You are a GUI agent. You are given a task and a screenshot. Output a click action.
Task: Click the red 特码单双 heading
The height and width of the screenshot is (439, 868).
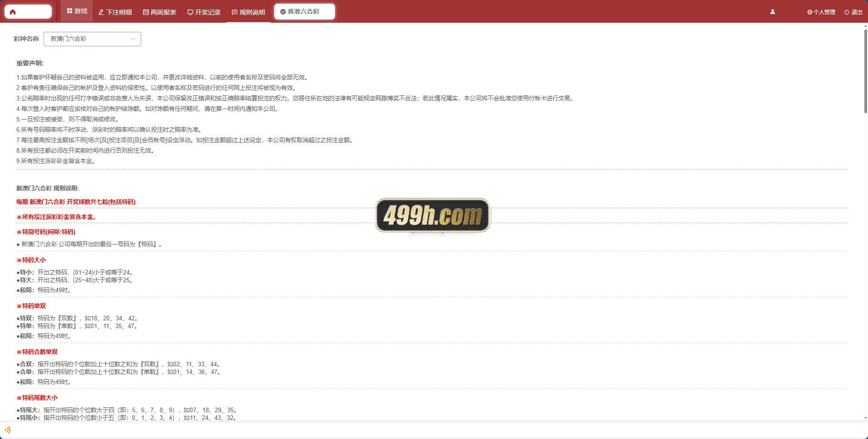coord(31,306)
